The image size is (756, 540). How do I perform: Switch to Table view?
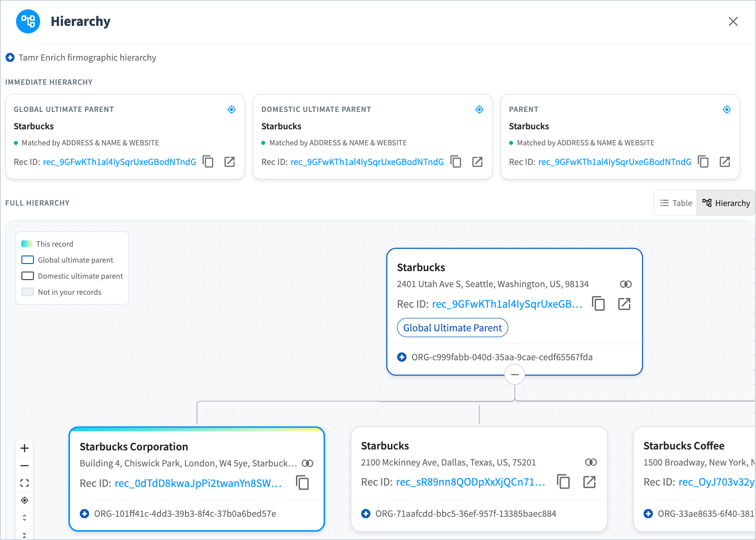[676, 203]
